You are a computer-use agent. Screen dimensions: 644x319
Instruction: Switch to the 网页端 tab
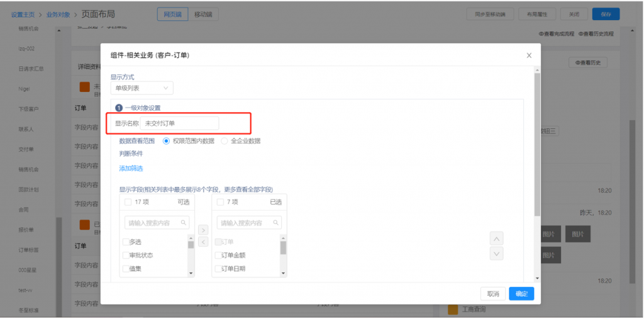[173, 14]
